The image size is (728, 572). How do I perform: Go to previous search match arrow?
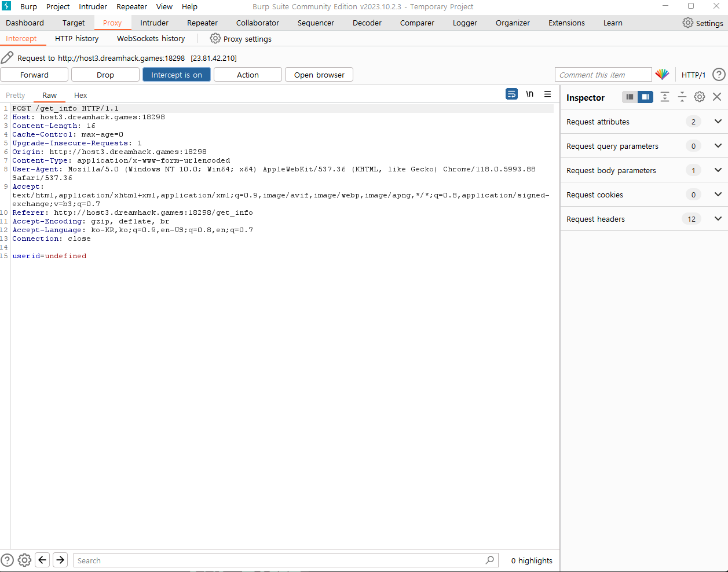point(42,560)
